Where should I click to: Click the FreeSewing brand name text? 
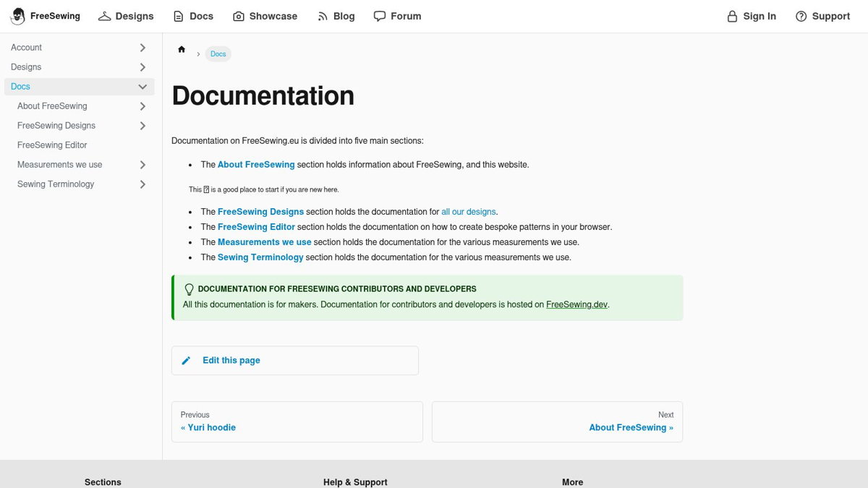55,16
